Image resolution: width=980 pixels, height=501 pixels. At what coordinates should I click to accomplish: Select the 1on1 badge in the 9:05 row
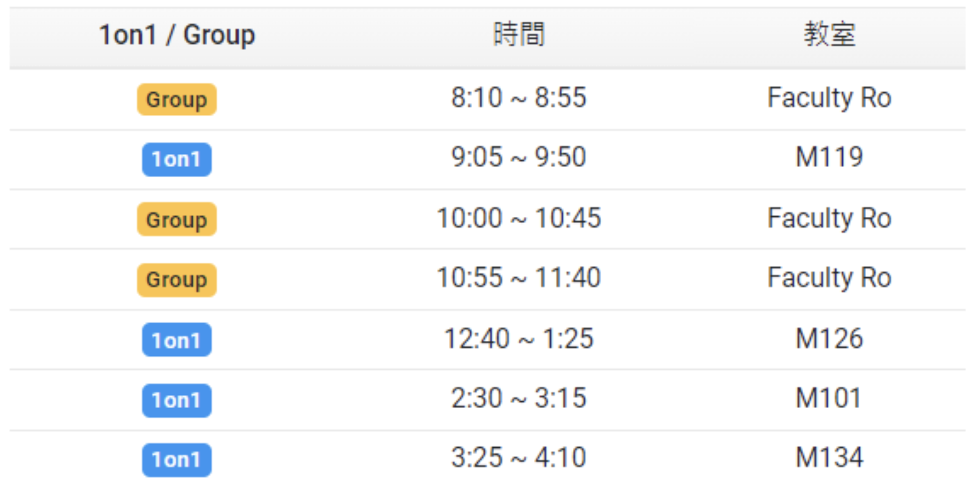177,159
